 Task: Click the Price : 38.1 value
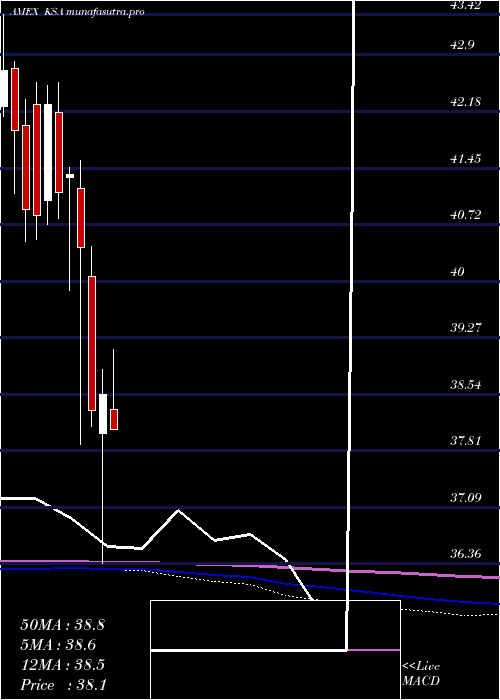64,685
